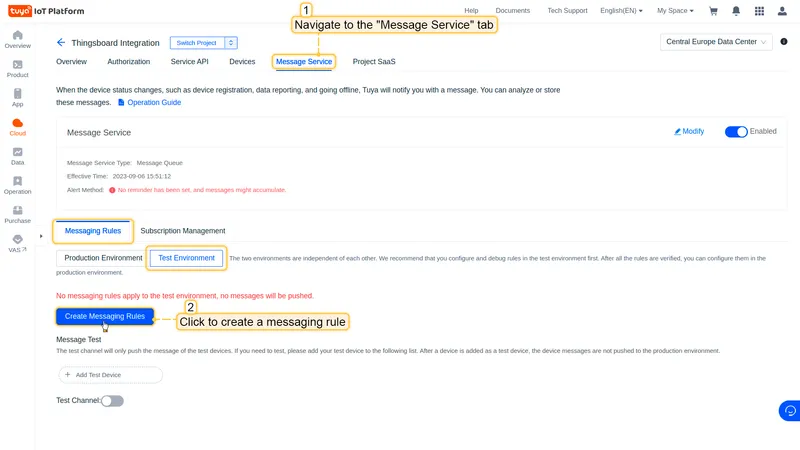Open the Purchase sidebar section
800x450 pixels.
[17, 214]
